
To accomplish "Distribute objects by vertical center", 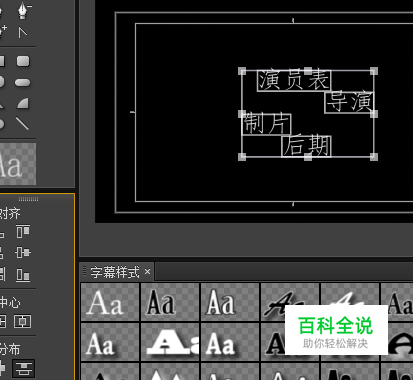I will tap(23, 369).
